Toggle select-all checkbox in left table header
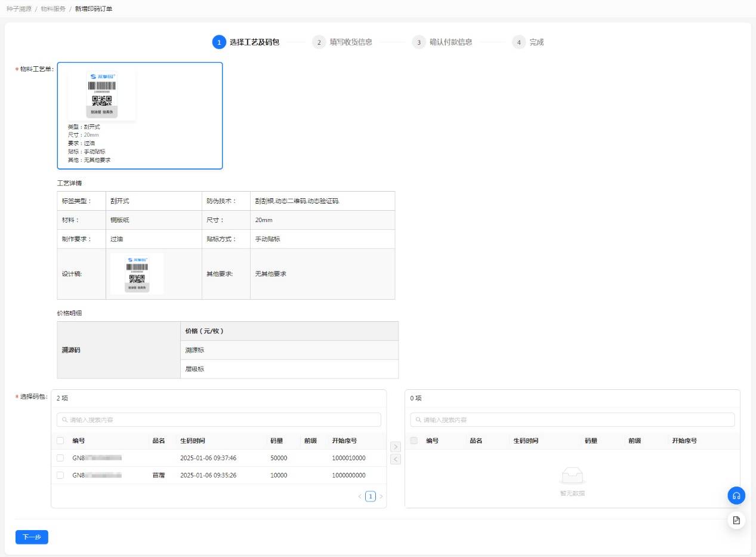 (60, 441)
